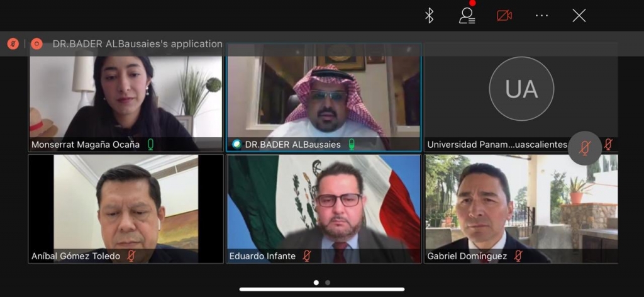Open DR.BADER ALBausaies's application banner
Viewport: 644px width, 297px height.
[137, 44]
